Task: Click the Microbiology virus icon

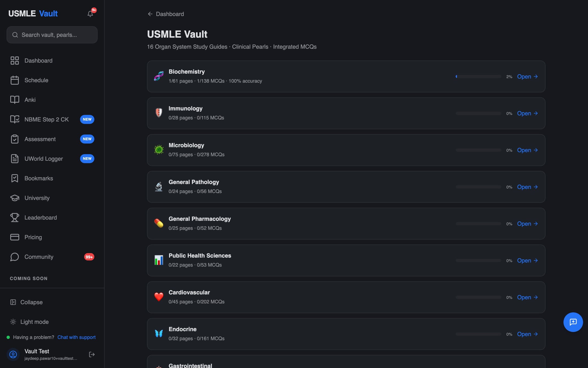Action: [x=159, y=150]
